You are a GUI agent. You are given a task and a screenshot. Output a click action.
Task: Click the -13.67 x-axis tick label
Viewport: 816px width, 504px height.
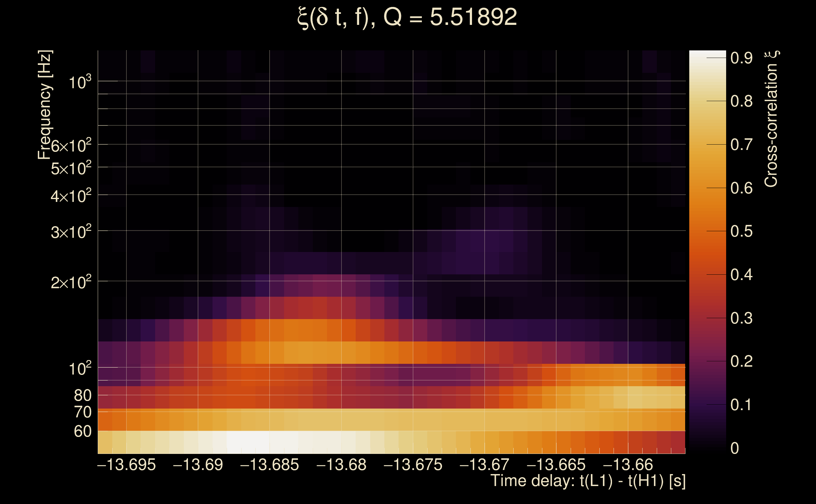pos(484,465)
